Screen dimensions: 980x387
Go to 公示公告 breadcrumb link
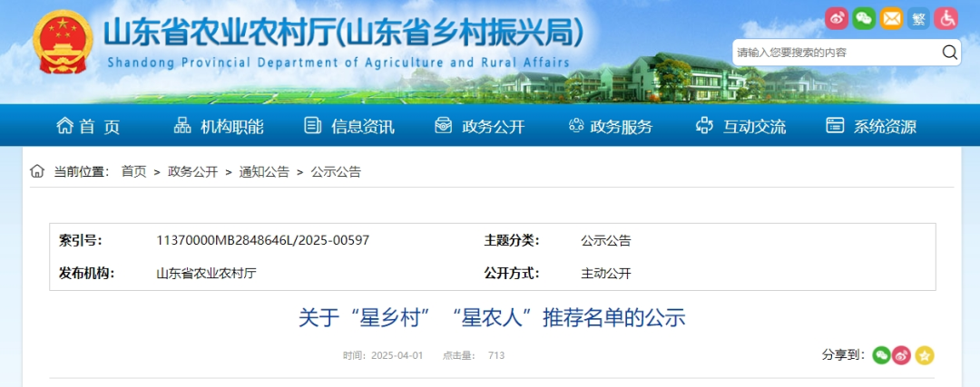tap(337, 171)
